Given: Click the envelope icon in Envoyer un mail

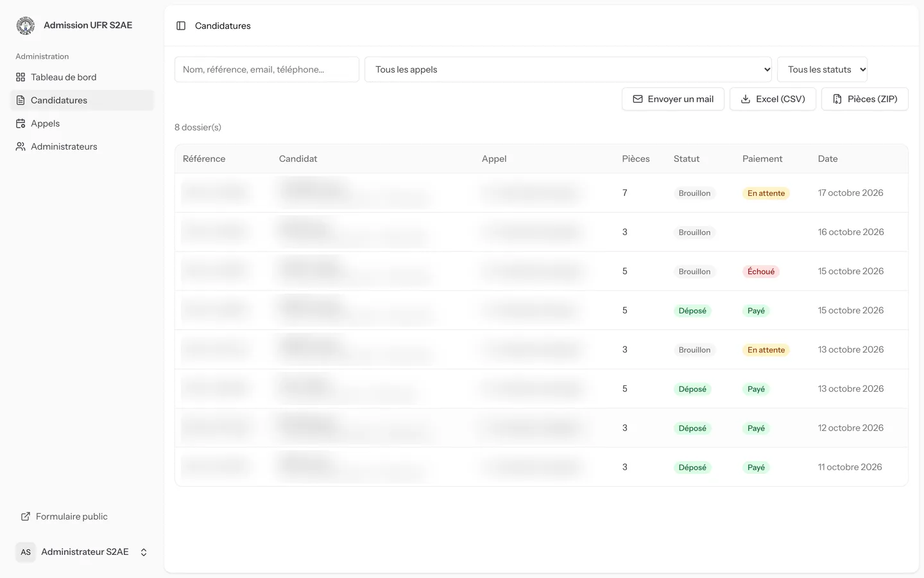Looking at the screenshot, I should [x=638, y=99].
